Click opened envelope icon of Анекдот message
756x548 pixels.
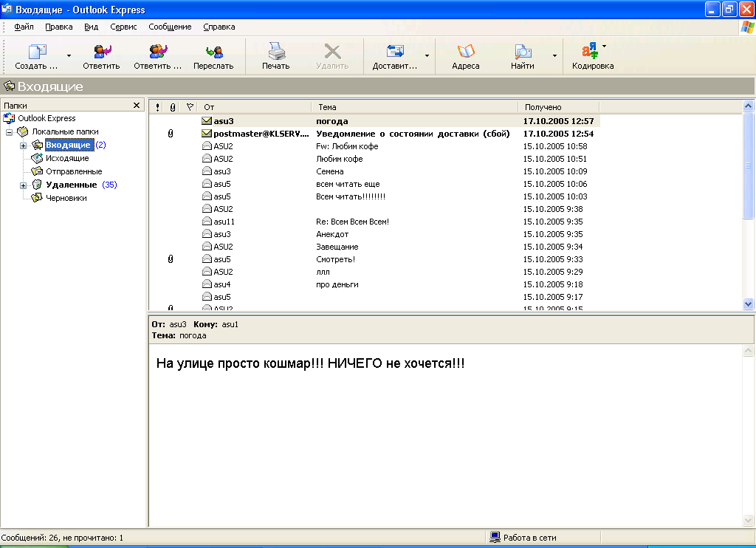pyautogui.click(x=207, y=233)
